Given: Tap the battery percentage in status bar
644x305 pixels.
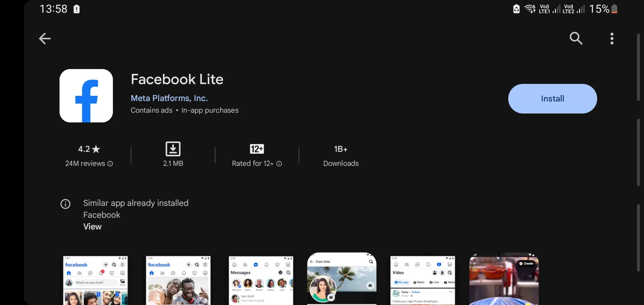Looking at the screenshot, I should [x=599, y=9].
